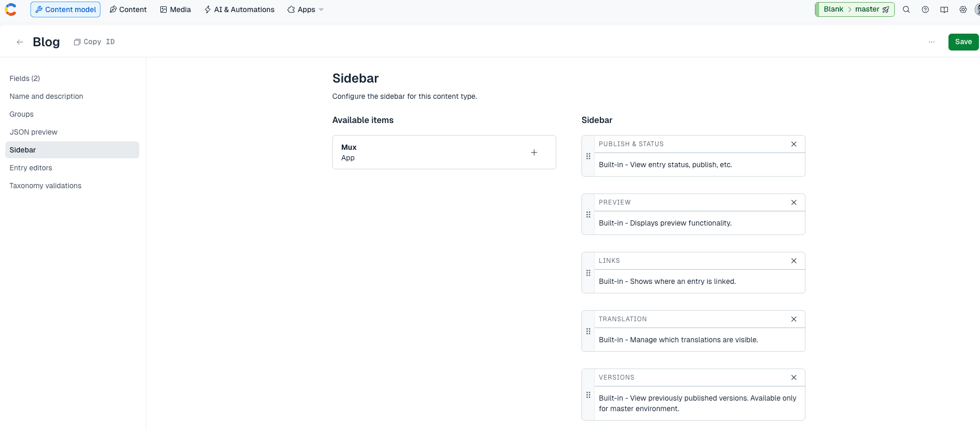Click the back arrow next to Blog
980x429 pixels.
[x=20, y=42]
